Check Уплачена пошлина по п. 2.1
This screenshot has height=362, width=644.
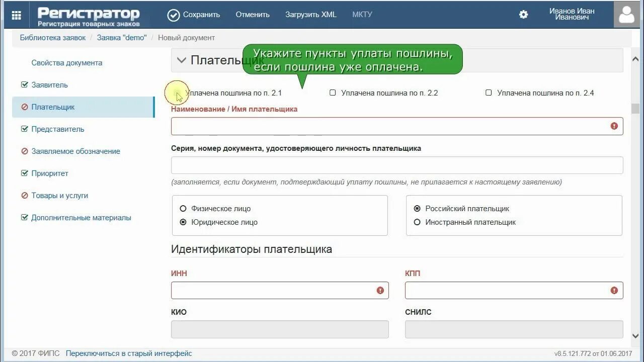pos(177,93)
